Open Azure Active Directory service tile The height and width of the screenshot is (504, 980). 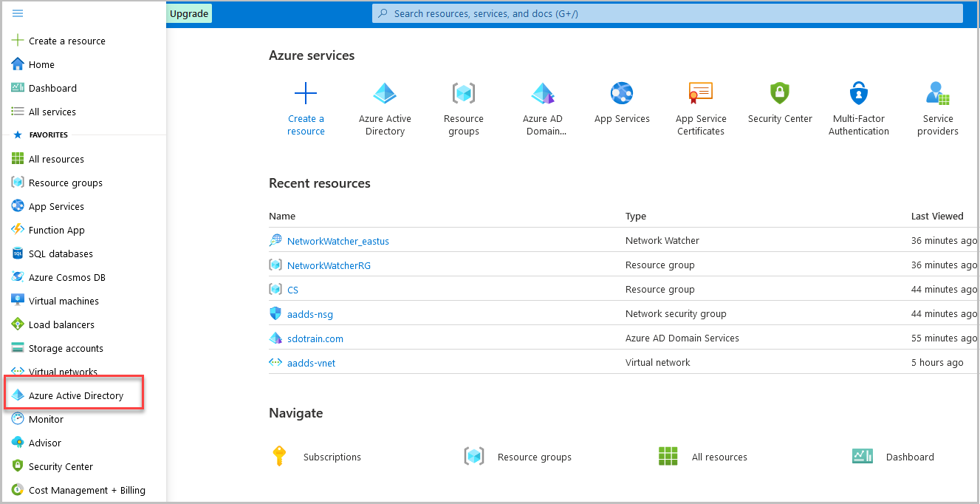coord(385,108)
